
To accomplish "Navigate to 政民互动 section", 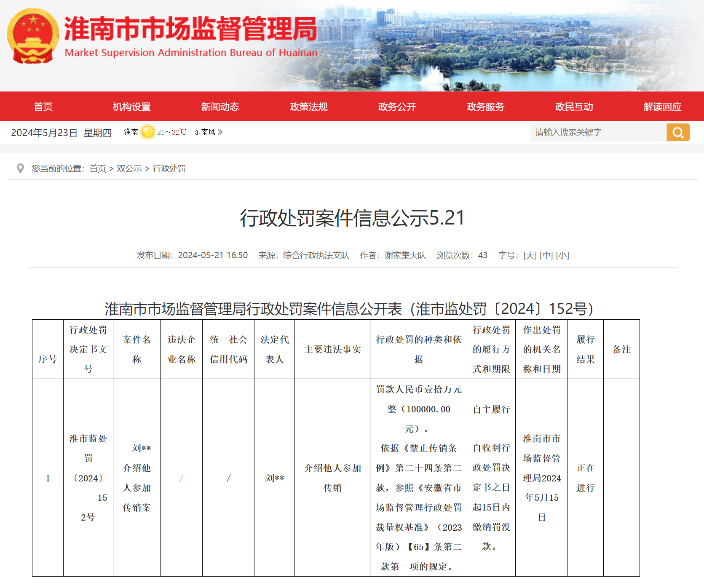I will point(574,107).
